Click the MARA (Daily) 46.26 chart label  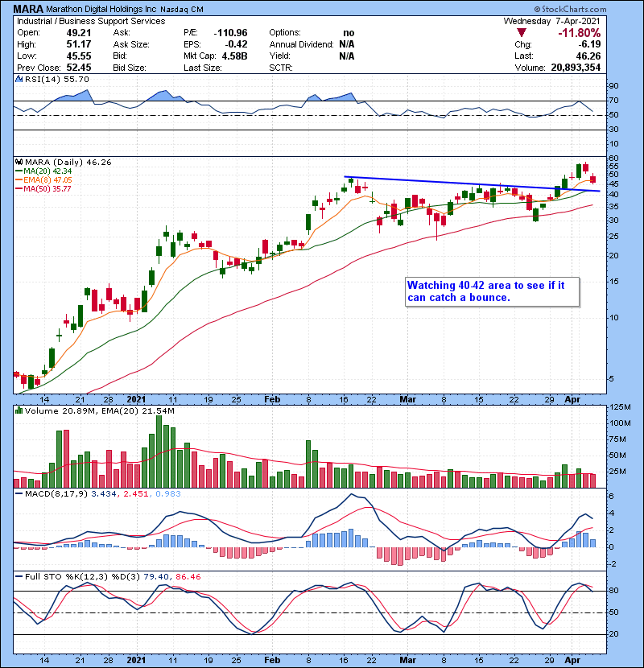[68, 163]
